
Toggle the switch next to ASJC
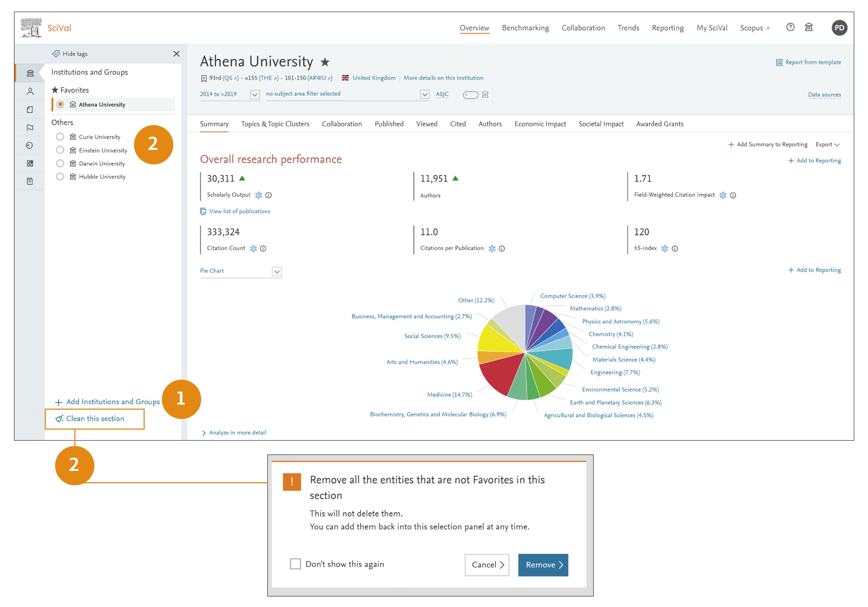pos(470,95)
